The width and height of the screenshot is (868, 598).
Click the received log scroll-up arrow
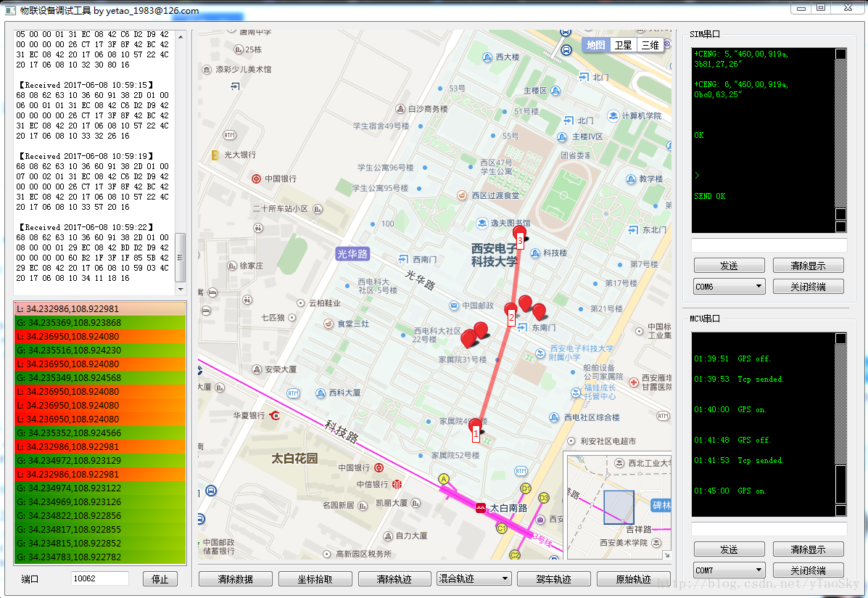pos(180,36)
